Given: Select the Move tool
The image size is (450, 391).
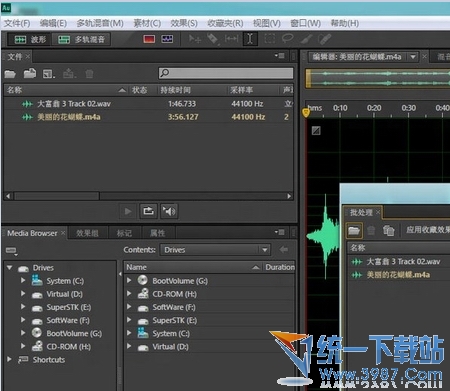Looking at the screenshot, I should click(x=195, y=39).
